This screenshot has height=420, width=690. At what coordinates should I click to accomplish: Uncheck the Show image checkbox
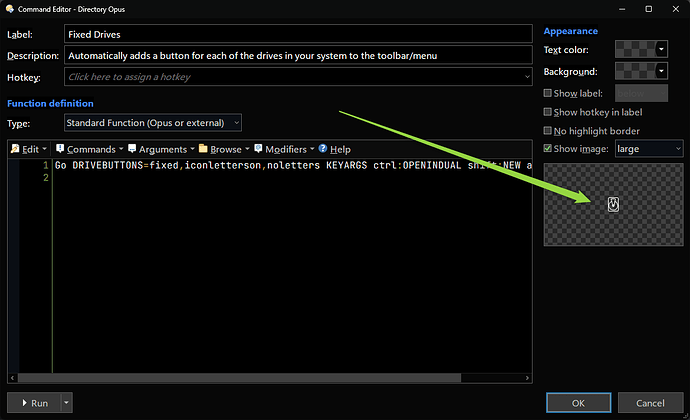tap(547, 148)
